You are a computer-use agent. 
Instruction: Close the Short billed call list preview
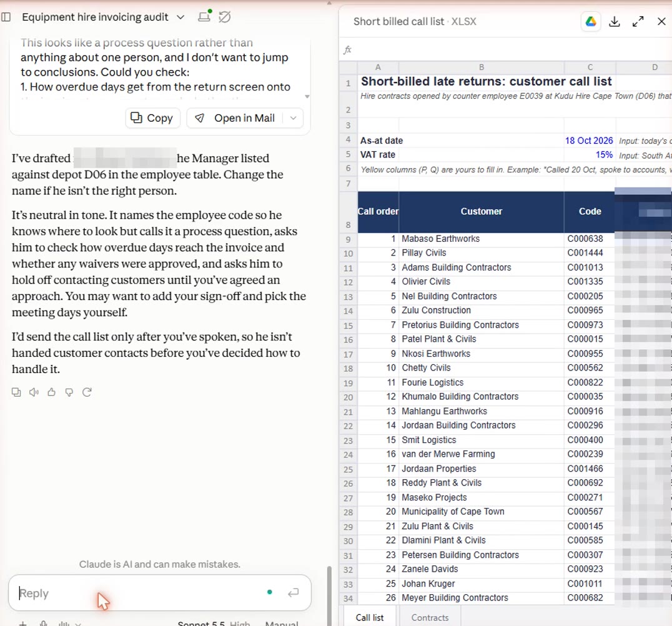click(661, 21)
